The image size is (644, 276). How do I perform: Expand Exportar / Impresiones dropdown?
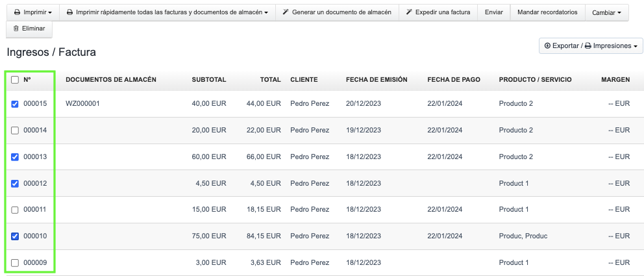click(x=591, y=46)
